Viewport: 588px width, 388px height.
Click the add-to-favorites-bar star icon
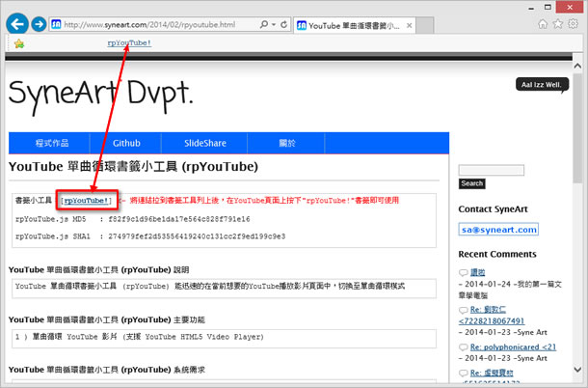click(18, 43)
